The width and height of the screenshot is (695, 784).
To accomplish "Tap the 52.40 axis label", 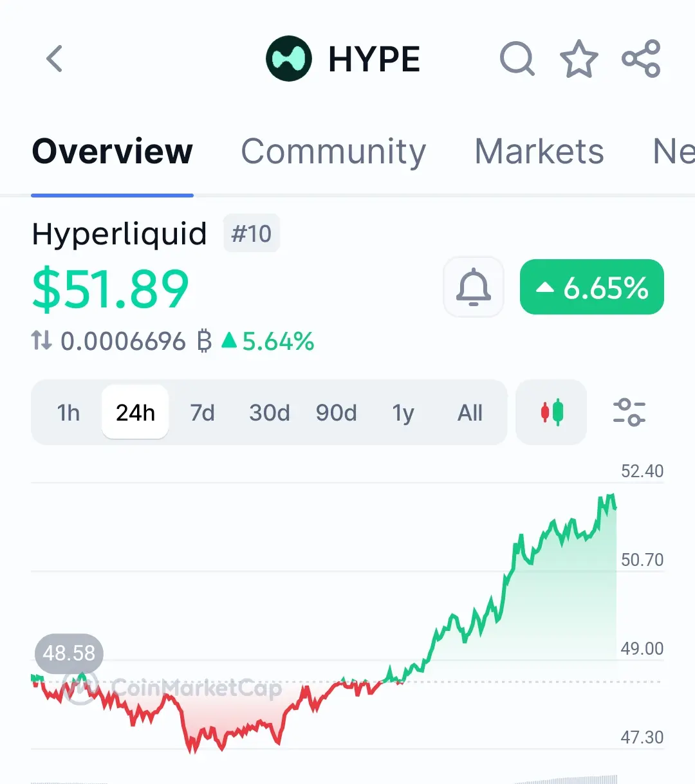I will (x=642, y=471).
